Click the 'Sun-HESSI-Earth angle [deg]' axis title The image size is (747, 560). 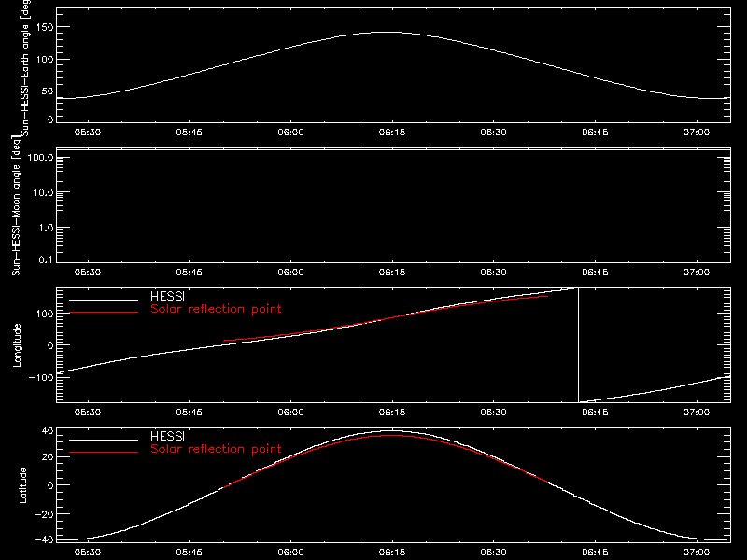click(x=25, y=68)
